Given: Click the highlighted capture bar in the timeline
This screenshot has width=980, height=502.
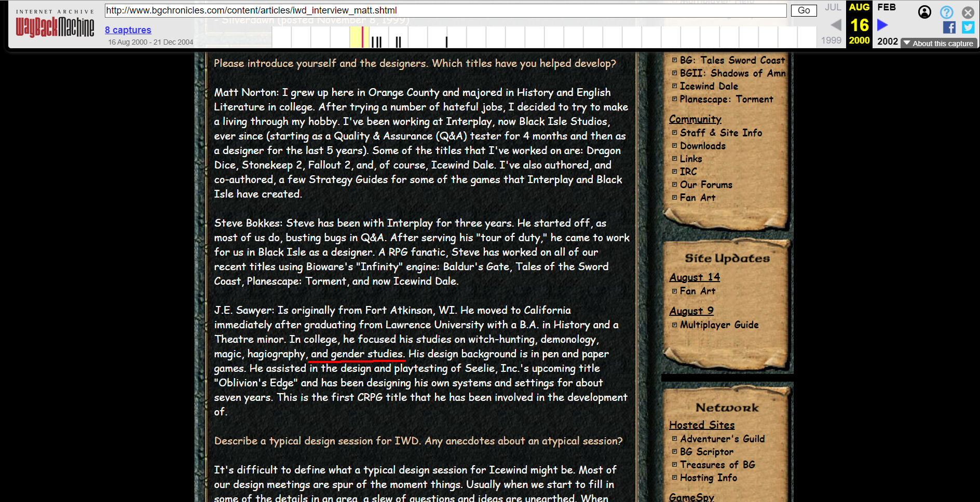Looking at the screenshot, I should tap(362, 37).
